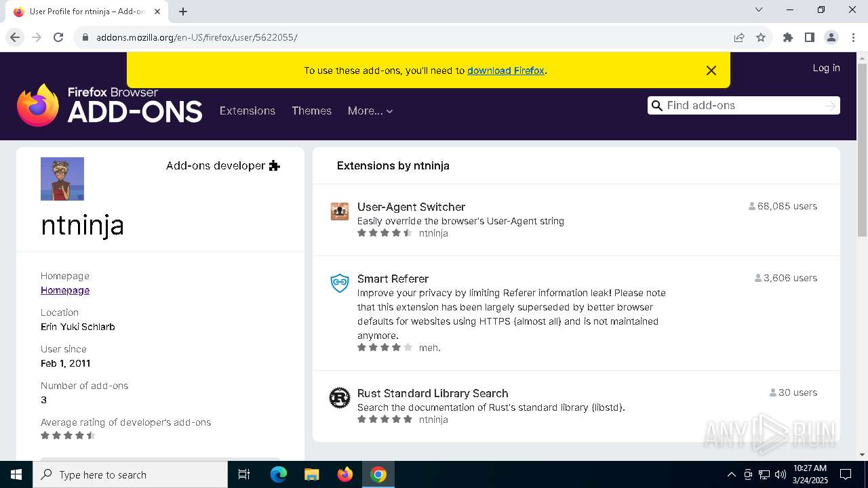Open the tab search dropdown
Image resolution: width=868 pixels, height=488 pixels.
point(759,9)
